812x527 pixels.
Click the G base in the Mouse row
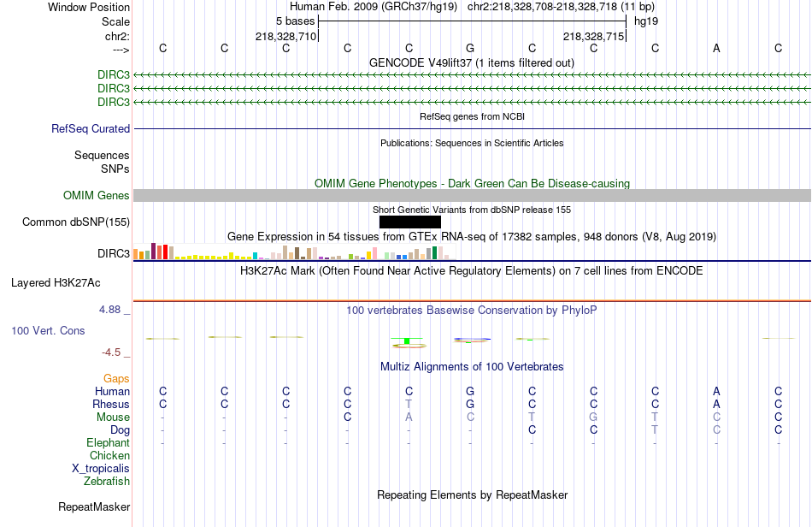(593, 417)
